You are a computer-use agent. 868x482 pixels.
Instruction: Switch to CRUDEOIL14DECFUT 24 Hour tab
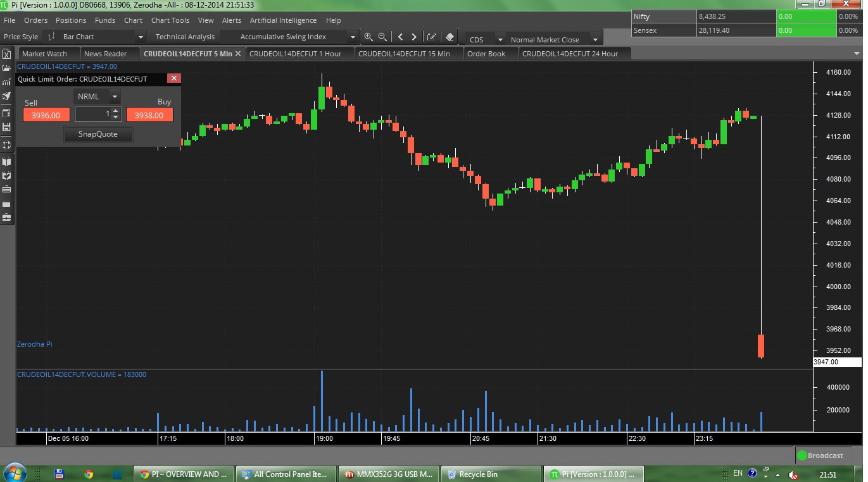pyautogui.click(x=574, y=54)
